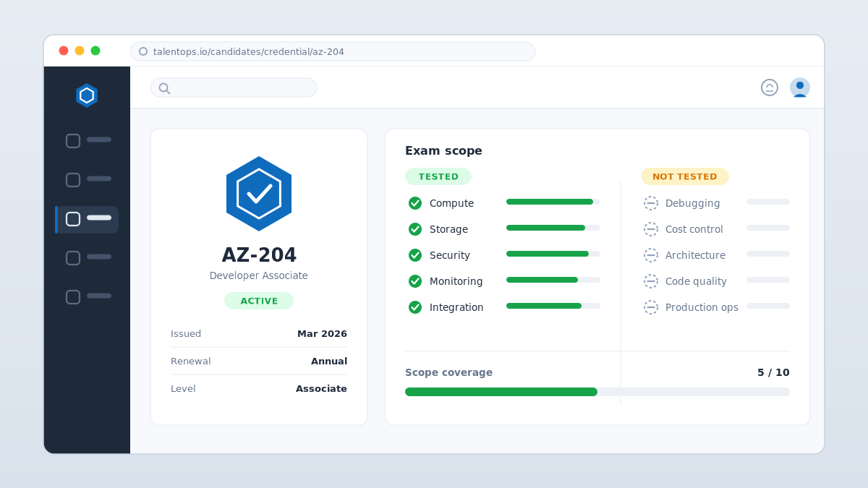Click the site icon in address bar
The height and width of the screenshot is (488, 868).
[143, 51]
